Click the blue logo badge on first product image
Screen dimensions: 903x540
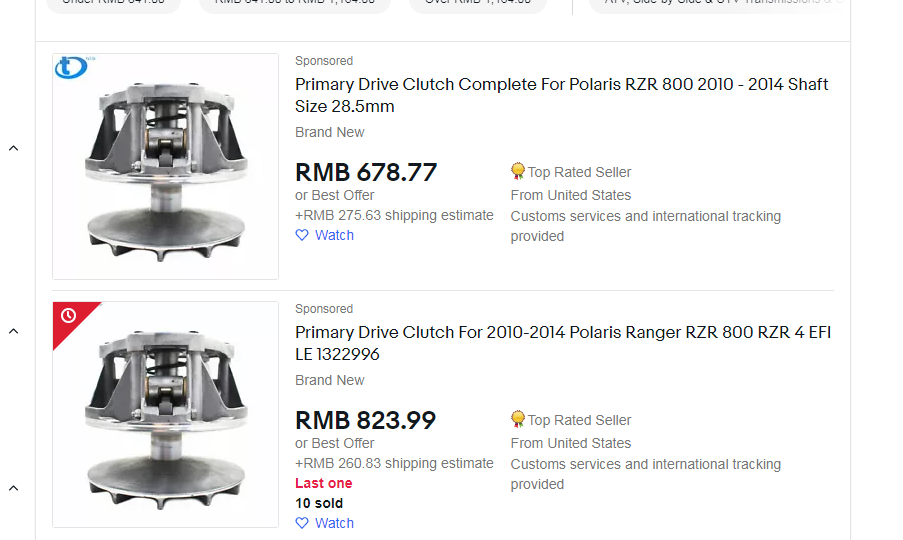pyautogui.click(x=70, y=68)
